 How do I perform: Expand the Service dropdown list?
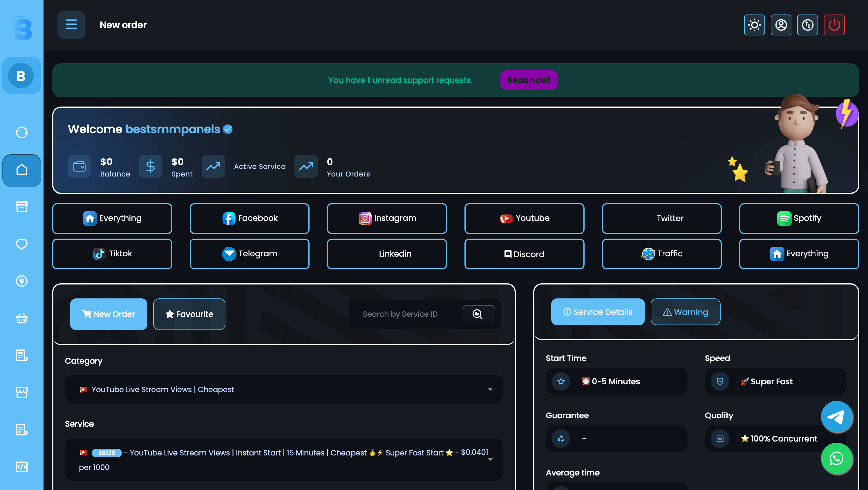[284, 460]
